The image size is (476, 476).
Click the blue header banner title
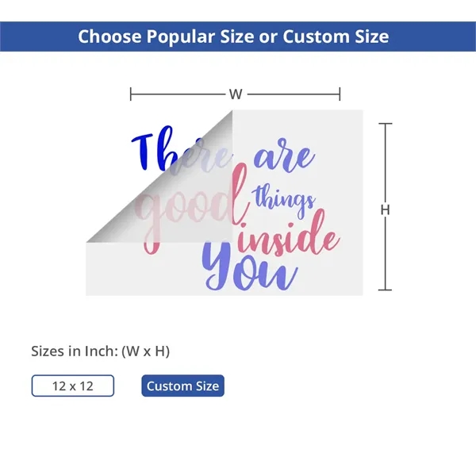click(x=233, y=36)
